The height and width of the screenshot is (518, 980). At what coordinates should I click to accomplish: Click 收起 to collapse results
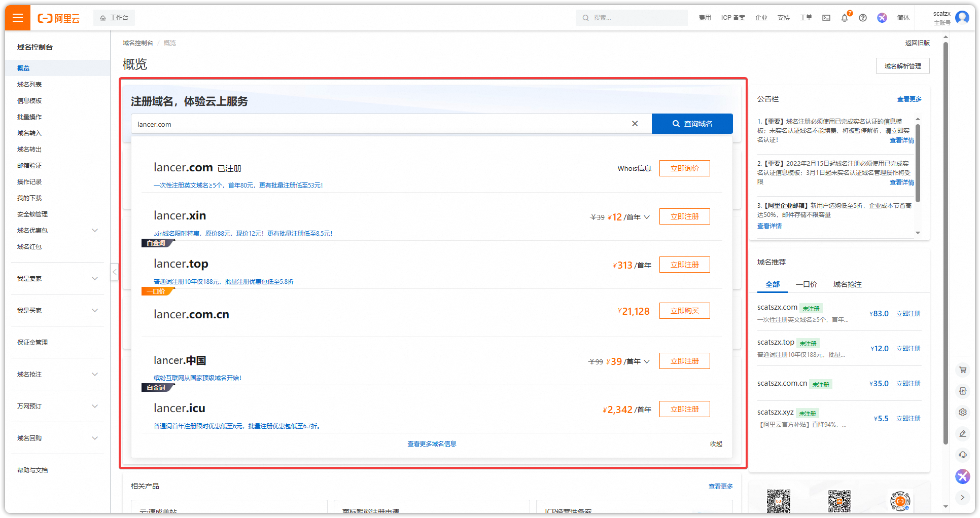pyautogui.click(x=716, y=444)
